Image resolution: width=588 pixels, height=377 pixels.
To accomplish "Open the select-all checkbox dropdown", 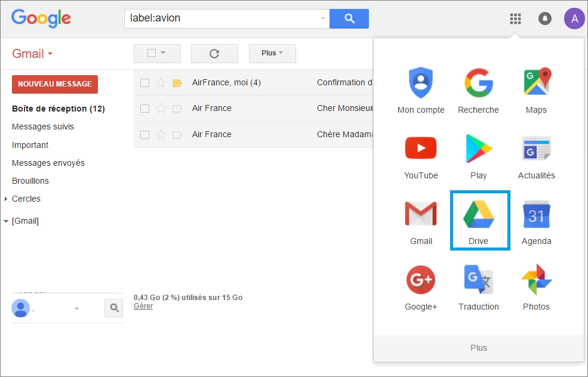I will point(163,53).
